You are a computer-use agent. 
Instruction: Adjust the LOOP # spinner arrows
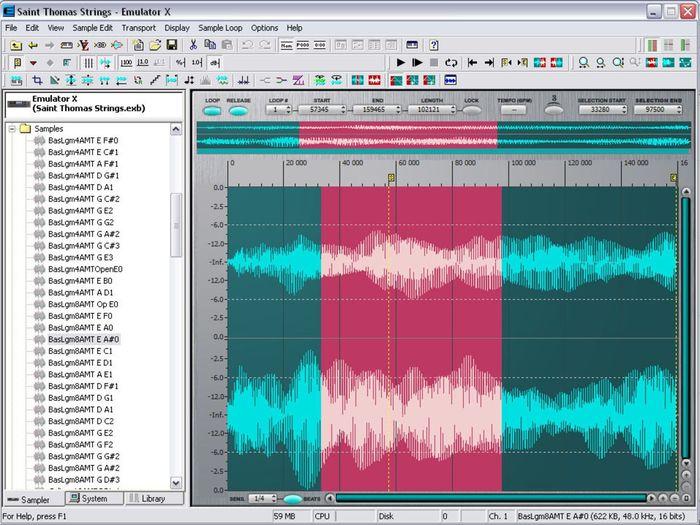pyautogui.click(x=288, y=109)
